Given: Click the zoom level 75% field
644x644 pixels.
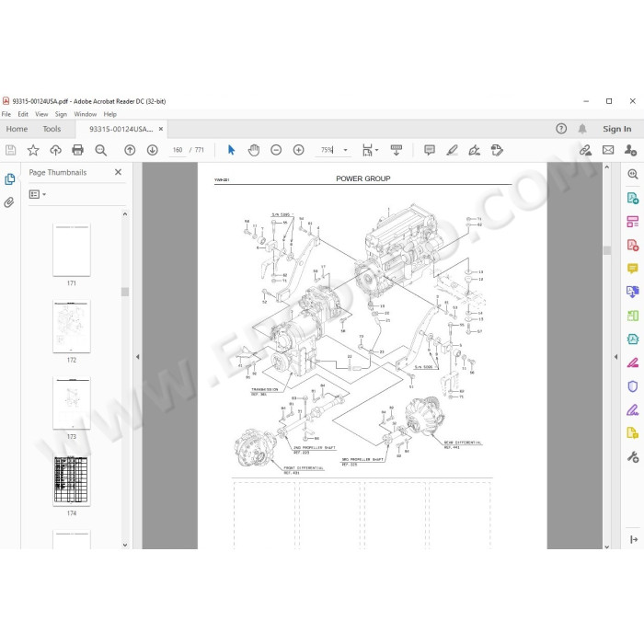Looking at the screenshot, I should [x=327, y=150].
